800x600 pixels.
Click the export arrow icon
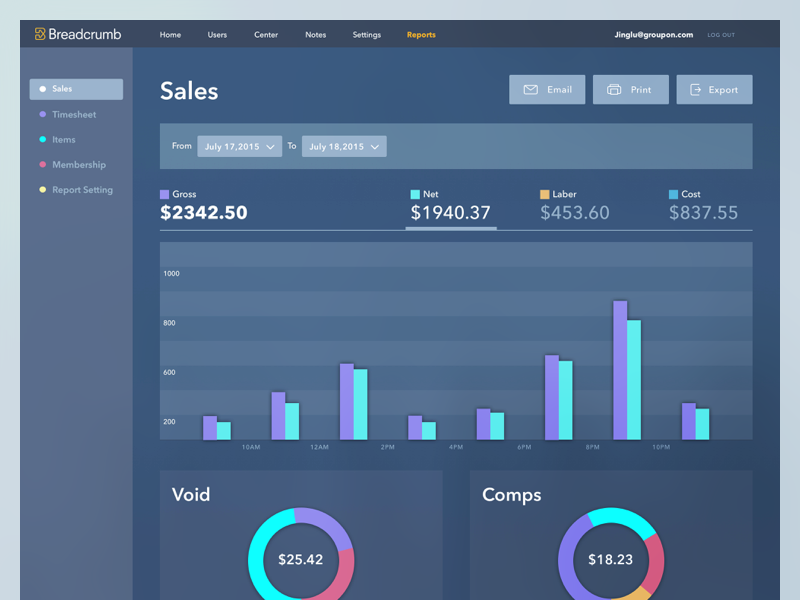695,90
